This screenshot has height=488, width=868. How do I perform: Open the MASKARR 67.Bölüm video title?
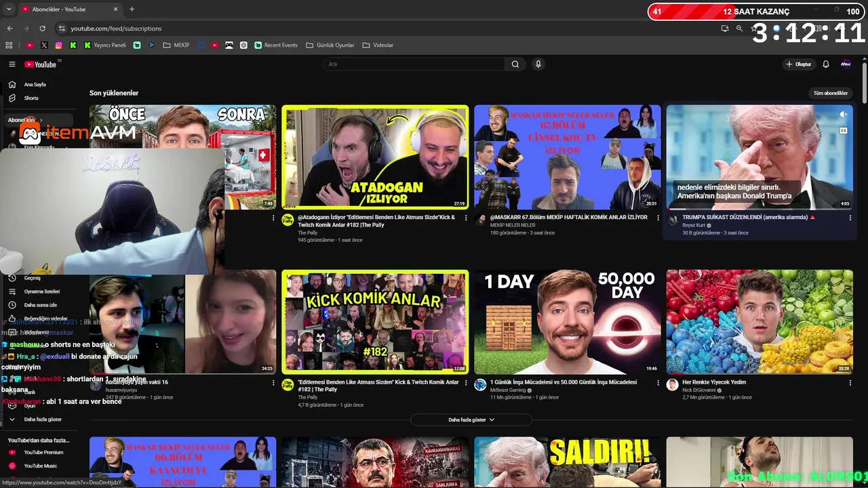coord(568,218)
